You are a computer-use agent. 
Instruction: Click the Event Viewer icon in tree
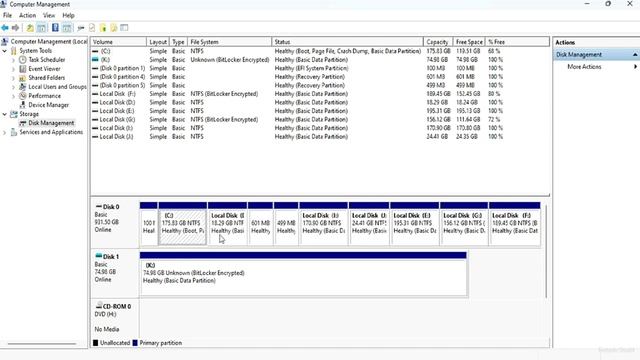pyautogui.click(x=23, y=69)
